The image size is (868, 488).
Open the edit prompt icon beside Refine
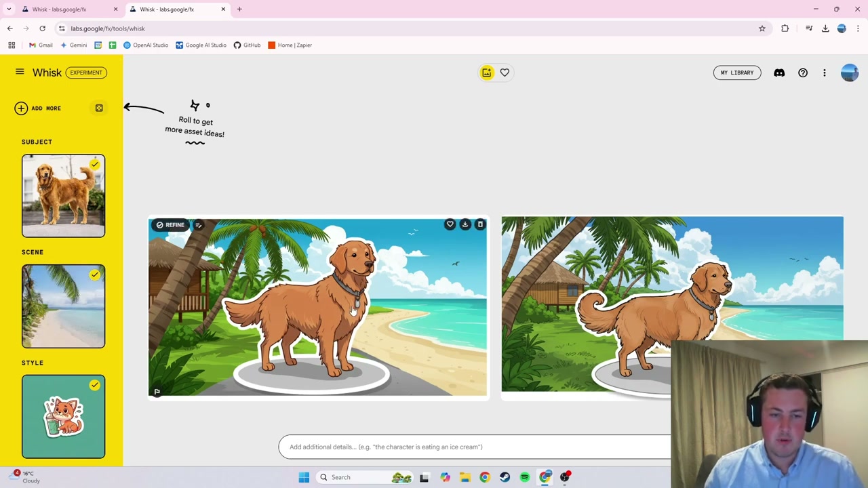coord(199,225)
